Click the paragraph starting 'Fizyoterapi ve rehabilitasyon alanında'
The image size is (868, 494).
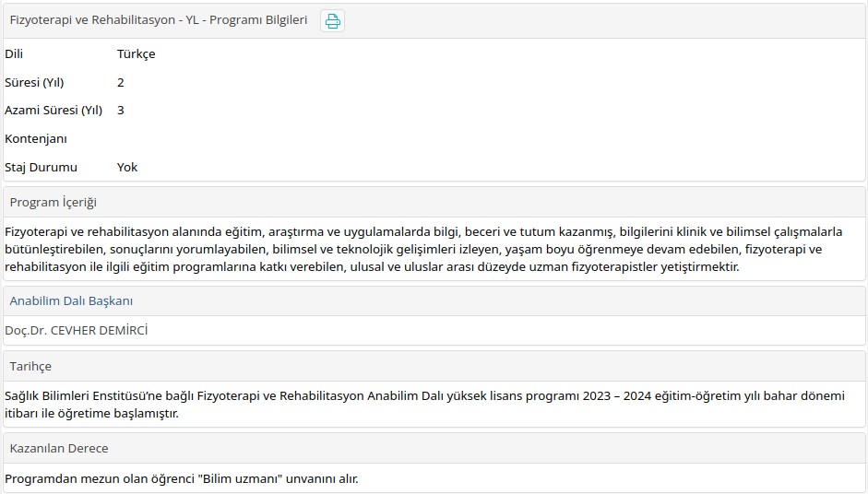point(423,249)
